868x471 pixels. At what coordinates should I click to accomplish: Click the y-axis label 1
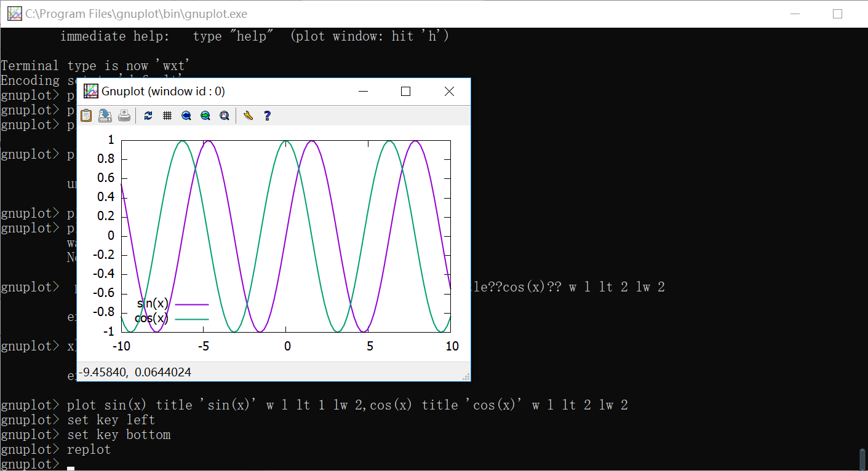pos(111,140)
